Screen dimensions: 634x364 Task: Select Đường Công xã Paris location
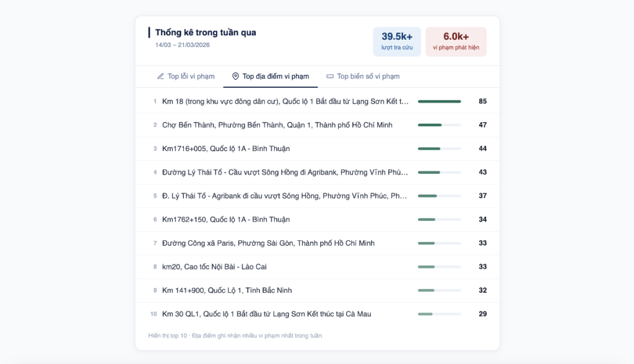[x=269, y=243]
